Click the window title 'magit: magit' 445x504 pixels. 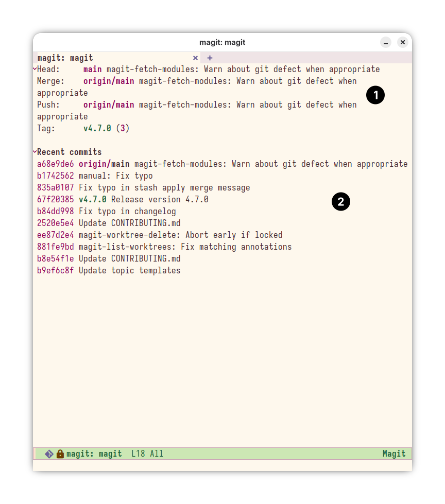point(222,42)
